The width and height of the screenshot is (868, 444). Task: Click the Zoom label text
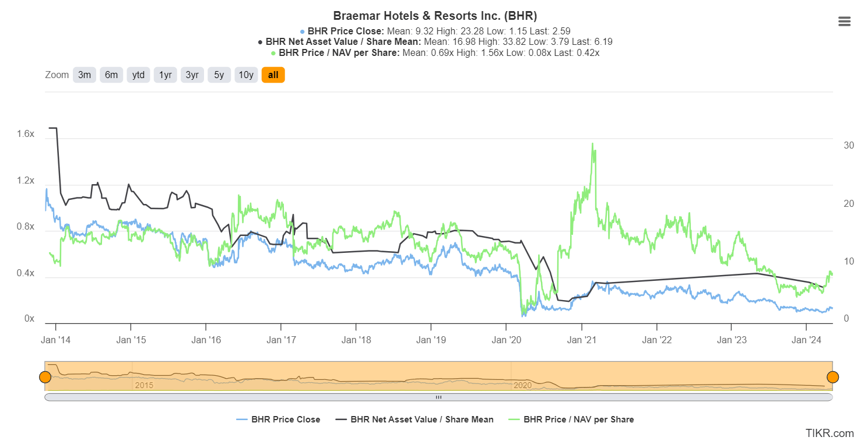tap(57, 75)
